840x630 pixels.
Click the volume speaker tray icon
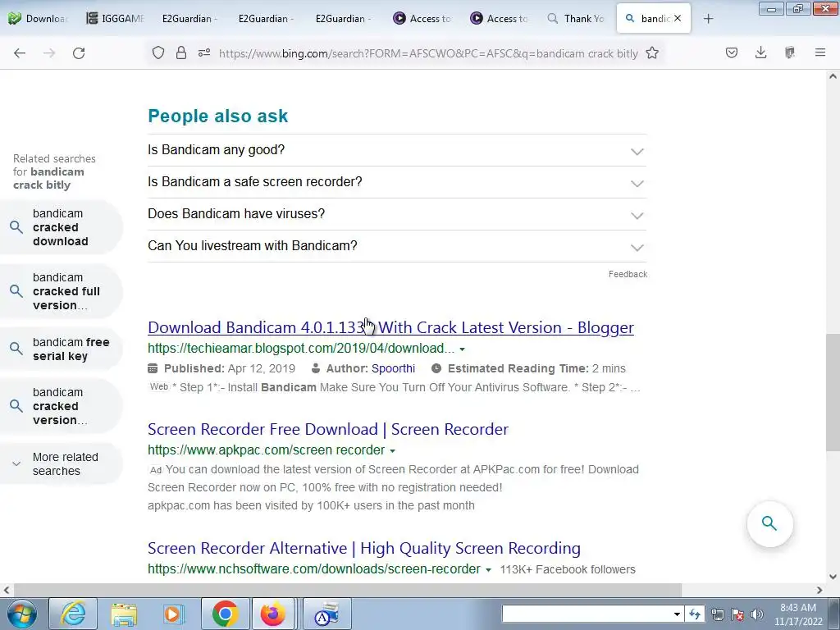[756, 614]
